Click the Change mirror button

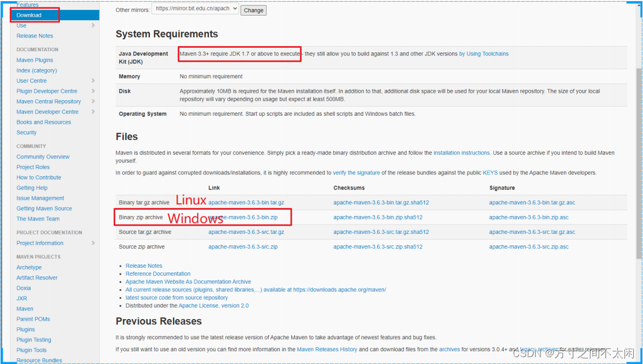pos(253,10)
